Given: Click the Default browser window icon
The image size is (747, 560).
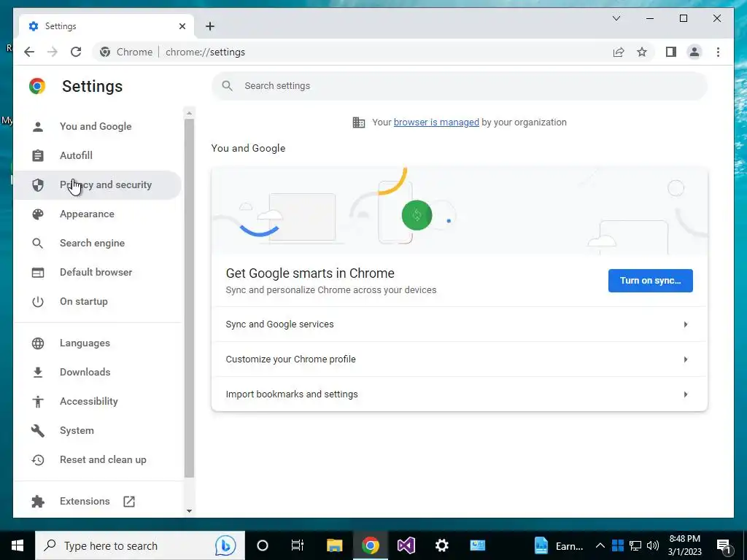Looking at the screenshot, I should pos(38,273).
